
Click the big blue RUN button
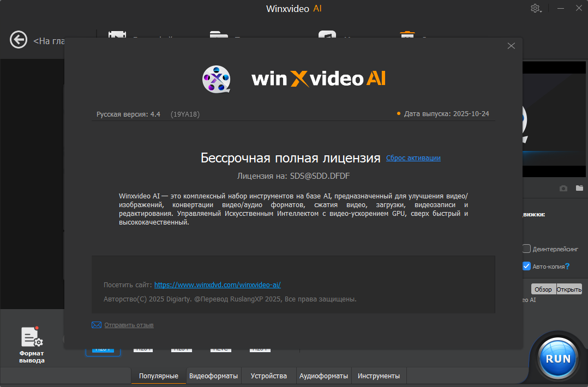click(x=557, y=359)
